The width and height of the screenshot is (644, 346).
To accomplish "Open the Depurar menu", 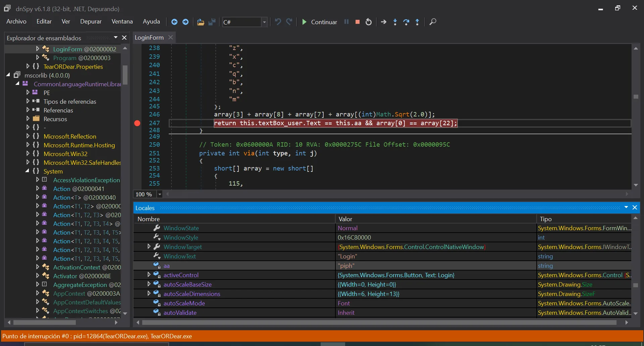I will pyautogui.click(x=91, y=21).
